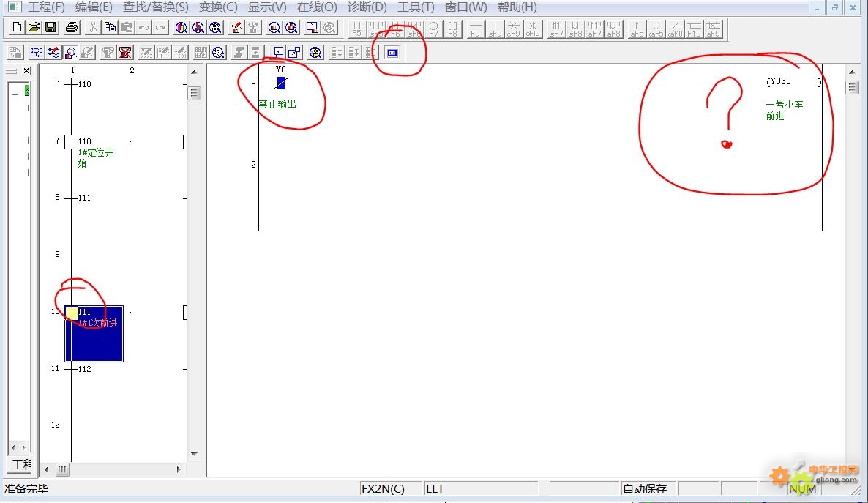Click the round magnifier icon after the grid icon
868x503 pixels.
(x=219, y=53)
